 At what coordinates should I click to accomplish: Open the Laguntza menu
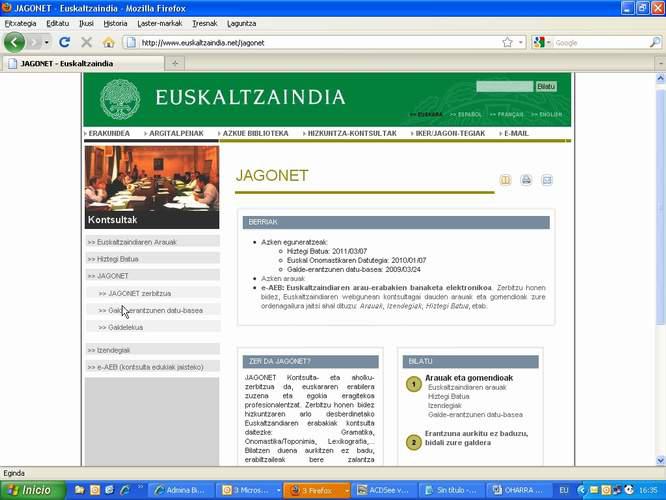point(241,23)
